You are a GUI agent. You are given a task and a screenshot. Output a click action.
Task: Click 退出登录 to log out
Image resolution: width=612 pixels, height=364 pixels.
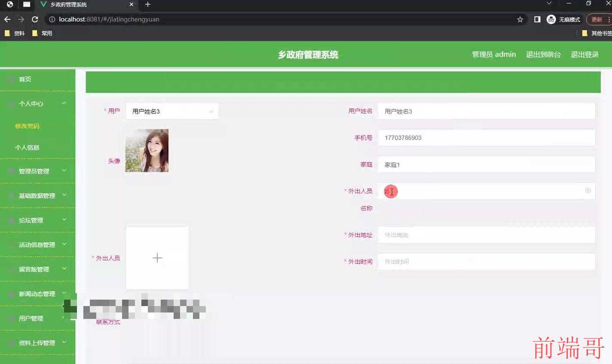pyautogui.click(x=584, y=55)
